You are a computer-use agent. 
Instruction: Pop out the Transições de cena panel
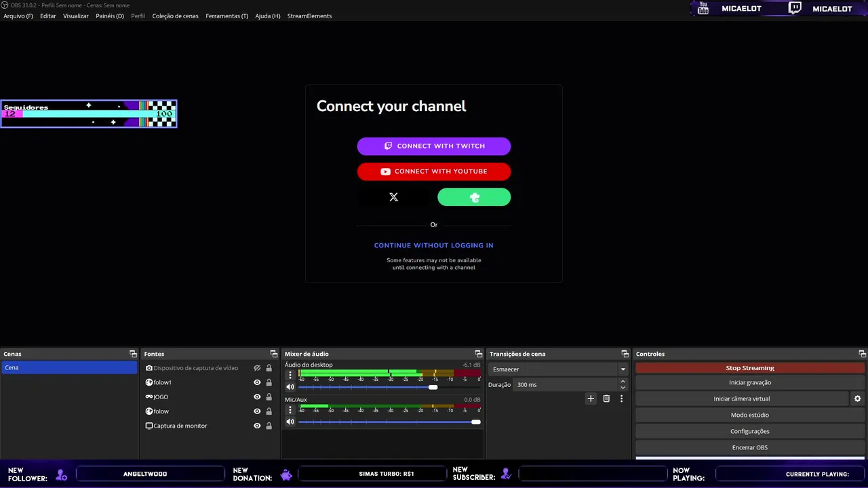[625, 354]
